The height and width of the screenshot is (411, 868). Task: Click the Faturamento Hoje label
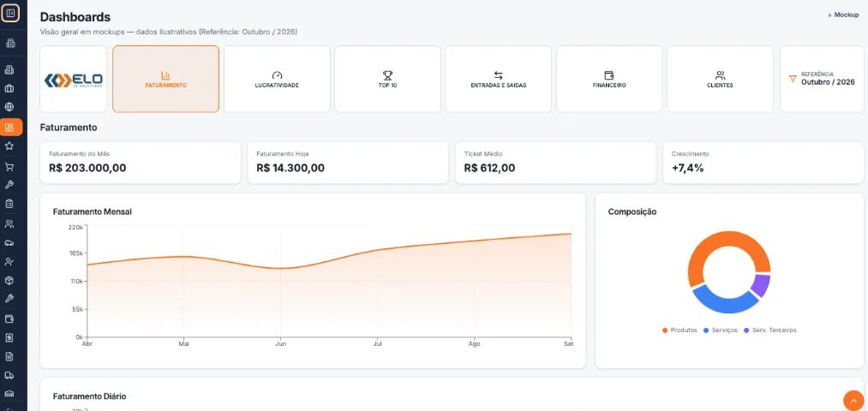tap(282, 154)
